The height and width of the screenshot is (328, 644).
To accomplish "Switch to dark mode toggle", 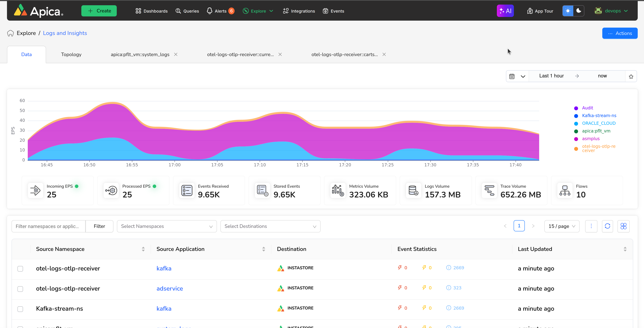I will click(x=579, y=11).
